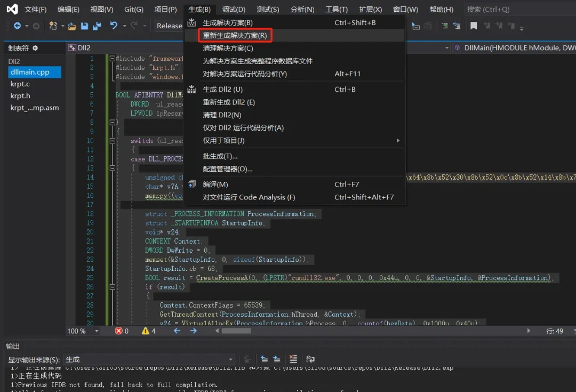Screen dimensions: 576x392
Task: Save the current file with the floppy icon
Action: click(84, 26)
